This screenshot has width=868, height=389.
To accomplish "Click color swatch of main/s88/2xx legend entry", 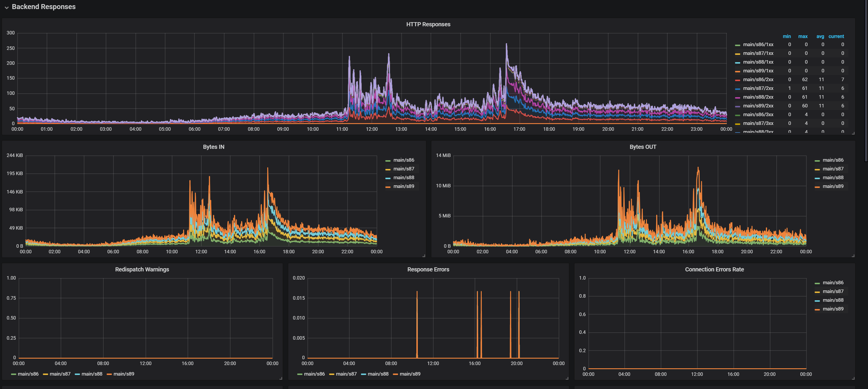I will coord(738,97).
